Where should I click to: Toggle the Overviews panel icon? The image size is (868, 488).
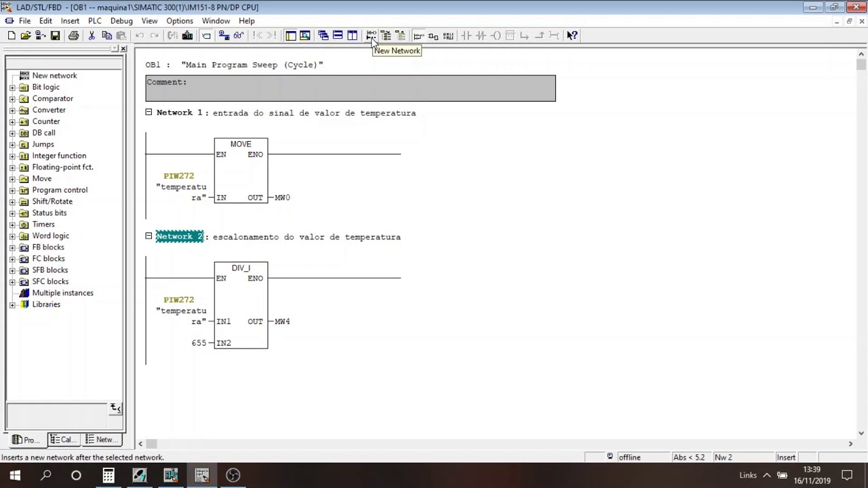pos(290,35)
